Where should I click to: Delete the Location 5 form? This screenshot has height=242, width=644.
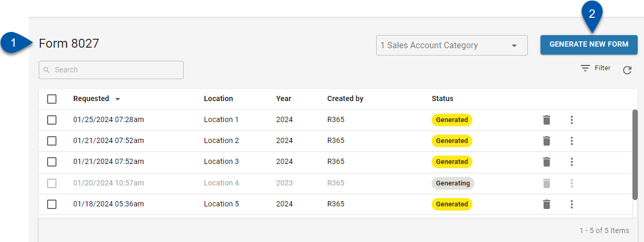(547, 204)
